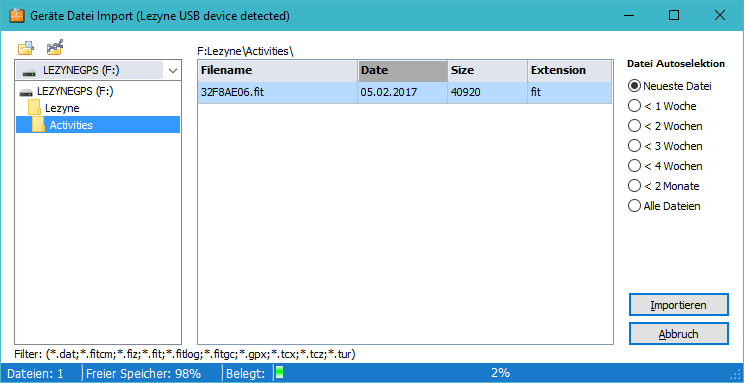Click the Datei Autoselektion heading
The image size is (744, 383).
coord(676,64)
